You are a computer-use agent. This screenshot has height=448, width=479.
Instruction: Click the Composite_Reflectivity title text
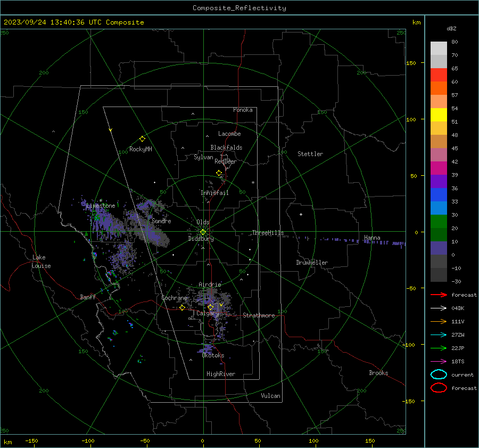pos(240,8)
